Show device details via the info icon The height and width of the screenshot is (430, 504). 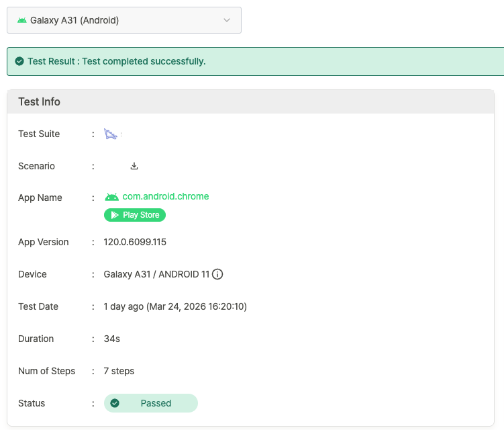click(x=217, y=274)
